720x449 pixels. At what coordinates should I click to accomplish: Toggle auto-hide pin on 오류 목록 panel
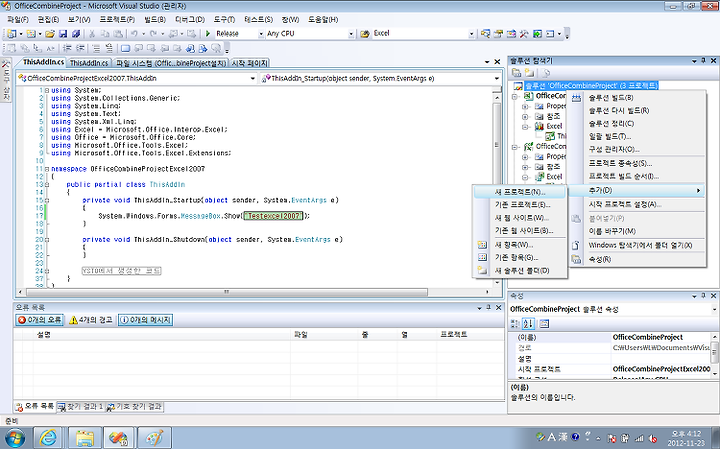[489, 307]
